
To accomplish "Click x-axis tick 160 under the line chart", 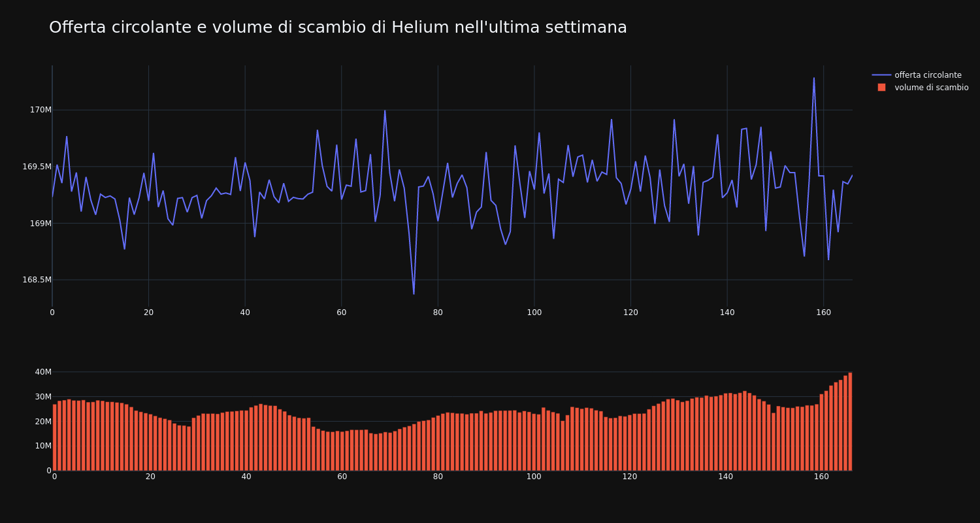I will click(x=823, y=312).
